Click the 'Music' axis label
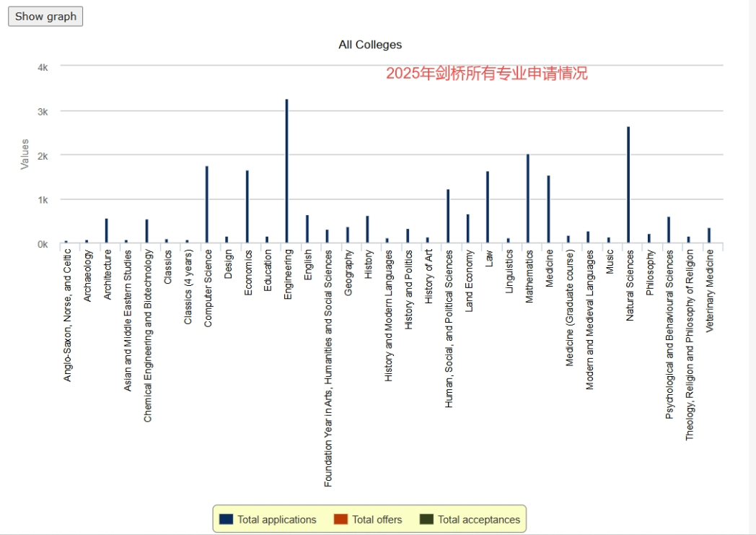756x535 pixels. [610, 261]
